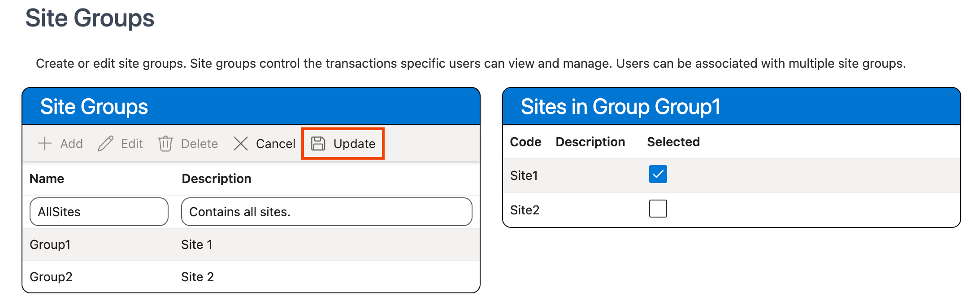Click Description header in Site Groups table
The image size is (980, 305).
click(x=216, y=179)
